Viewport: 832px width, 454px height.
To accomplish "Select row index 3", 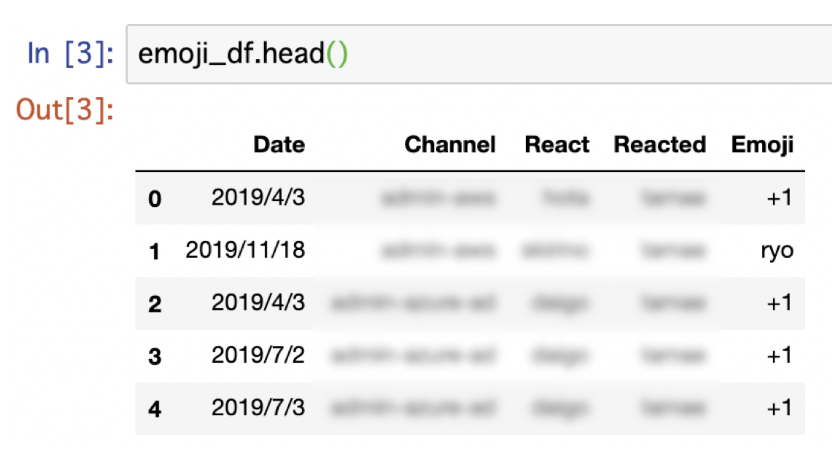I will point(154,356).
